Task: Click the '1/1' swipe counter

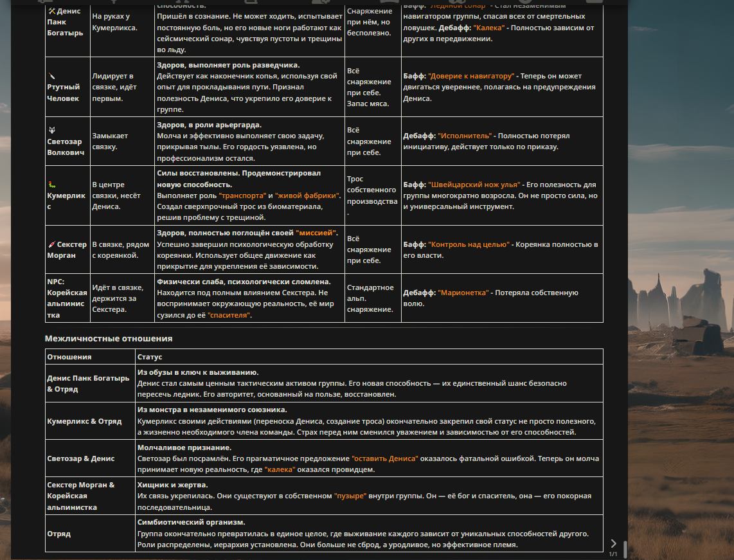Action: 613,554
